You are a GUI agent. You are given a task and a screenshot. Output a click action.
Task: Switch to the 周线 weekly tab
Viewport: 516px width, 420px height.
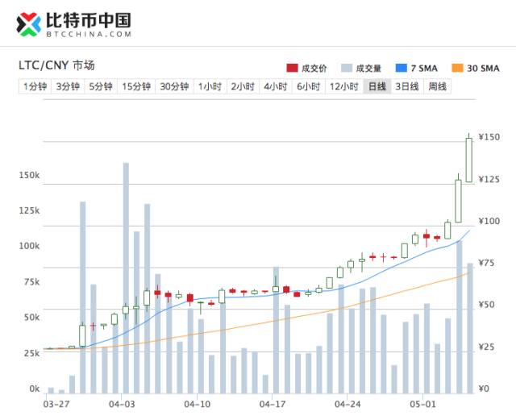pos(437,86)
